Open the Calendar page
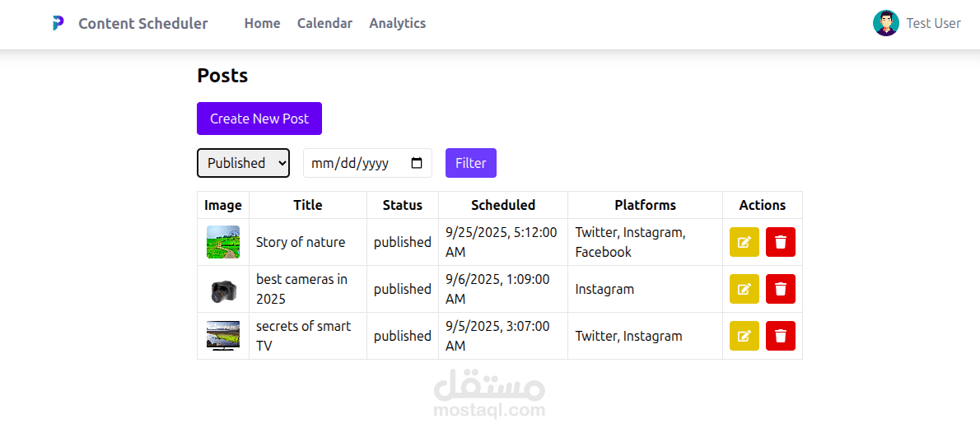980x428 pixels. pyautogui.click(x=324, y=24)
